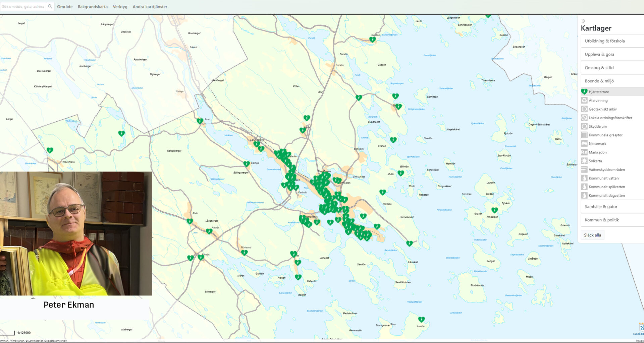Click the 1:125000 scale control

pos(23,333)
